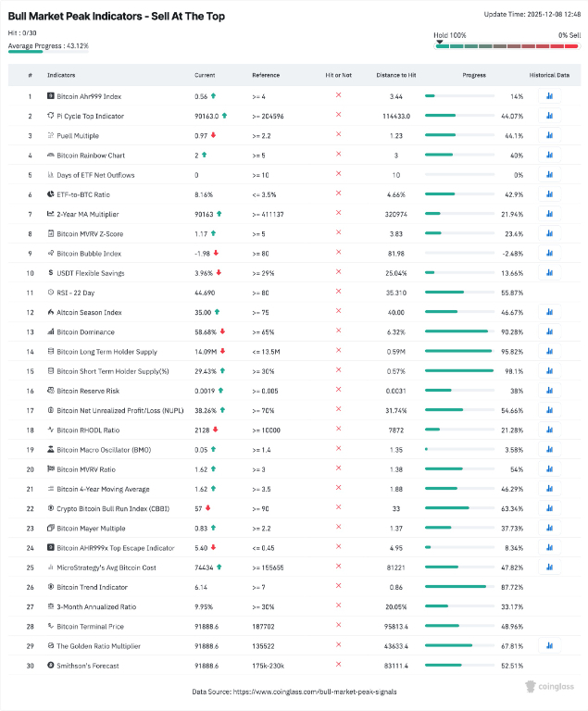This screenshot has width=588, height=711.
Task: Click the Indicators column header
Action: [62, 75]
